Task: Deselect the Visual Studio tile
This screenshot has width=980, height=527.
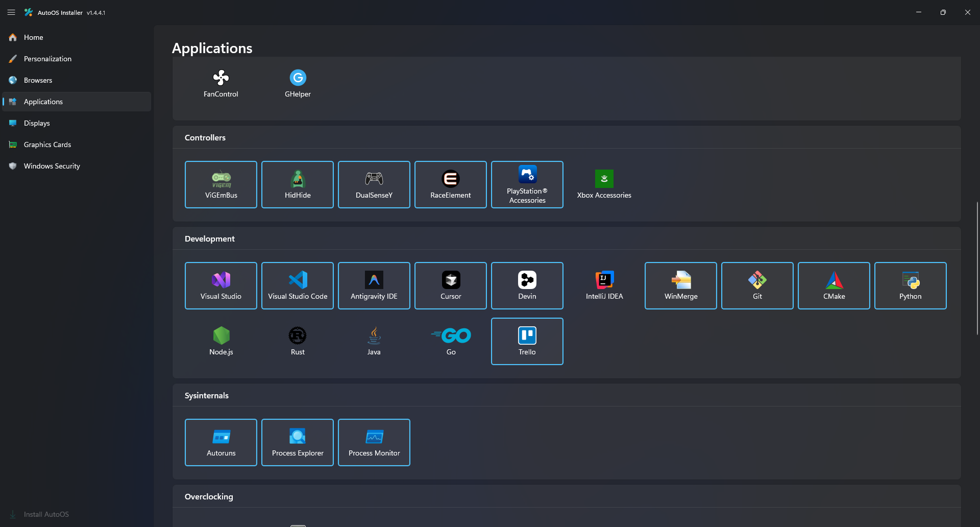Action: pyautogui.click(x=221, y=285)
